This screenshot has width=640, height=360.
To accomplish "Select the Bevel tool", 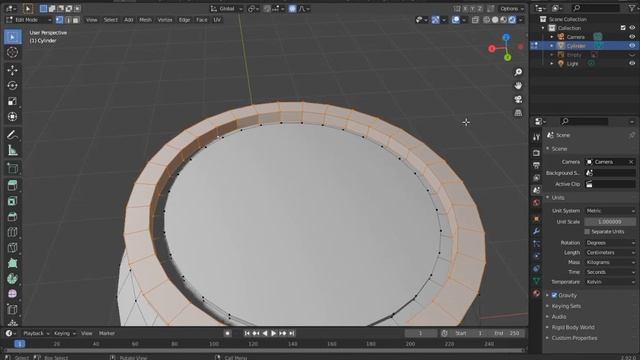I will coord(13,217).
